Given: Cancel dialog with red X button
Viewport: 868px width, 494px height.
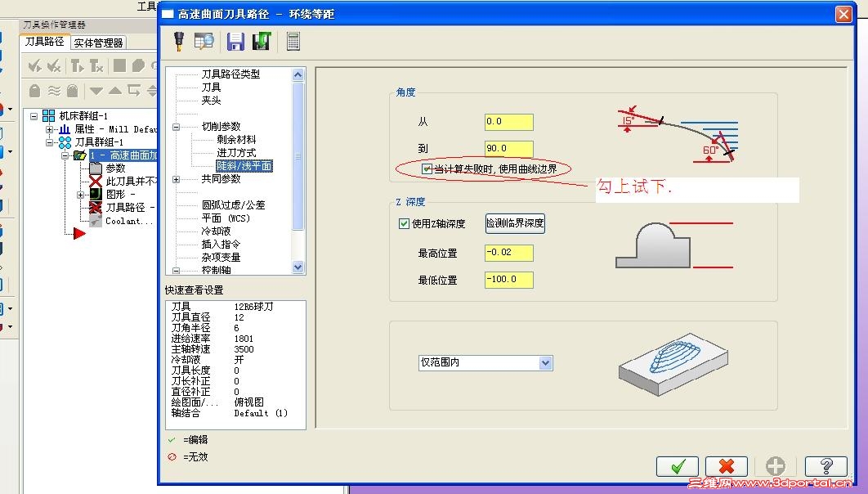Looking at the screenshot, I should (727, 466).
